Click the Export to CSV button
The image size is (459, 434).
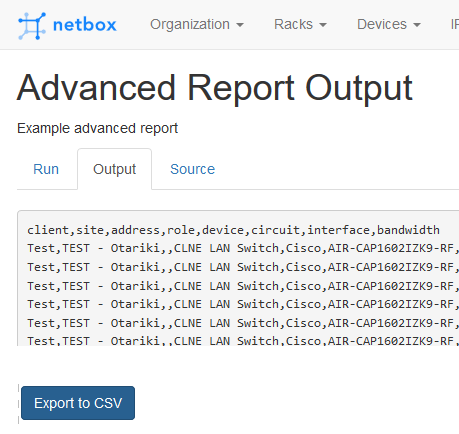click(x=78, y=403)
